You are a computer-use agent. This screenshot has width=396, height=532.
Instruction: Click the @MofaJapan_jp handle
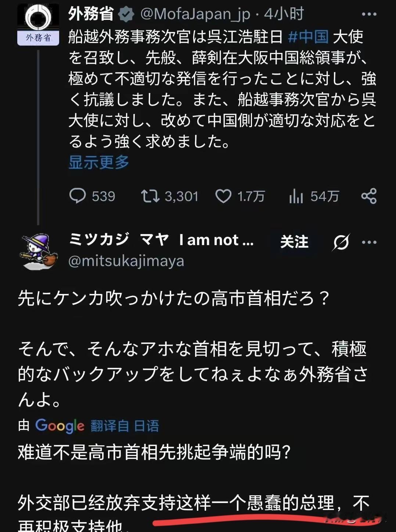[x=195, y=14]
